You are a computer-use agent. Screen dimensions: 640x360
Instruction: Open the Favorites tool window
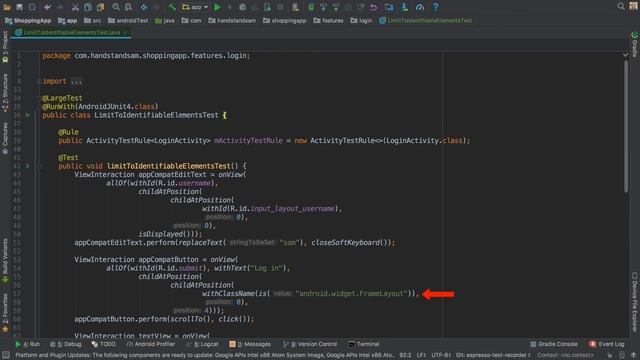pyautogui.click(x=5, y=312)
